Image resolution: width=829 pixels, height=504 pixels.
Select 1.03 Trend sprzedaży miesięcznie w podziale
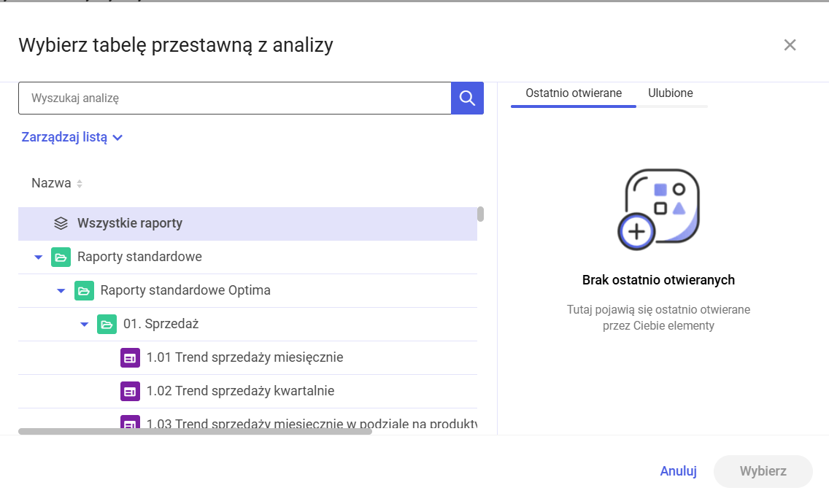(x=247, y=420)
